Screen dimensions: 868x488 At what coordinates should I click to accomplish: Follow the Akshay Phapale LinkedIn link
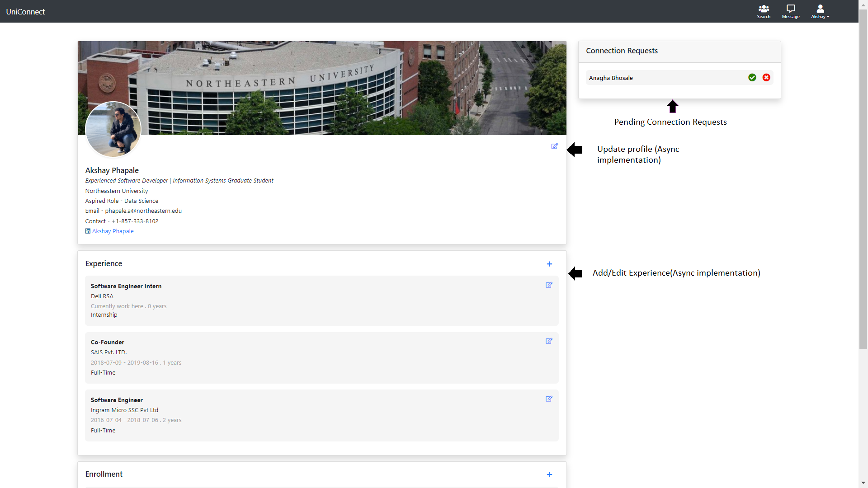113,231
